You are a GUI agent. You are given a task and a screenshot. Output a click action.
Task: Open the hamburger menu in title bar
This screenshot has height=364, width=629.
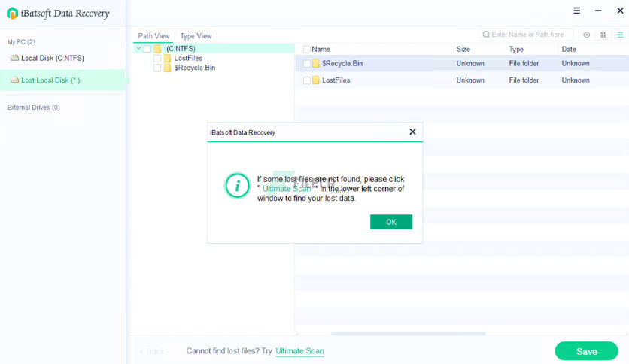point(576,11)
